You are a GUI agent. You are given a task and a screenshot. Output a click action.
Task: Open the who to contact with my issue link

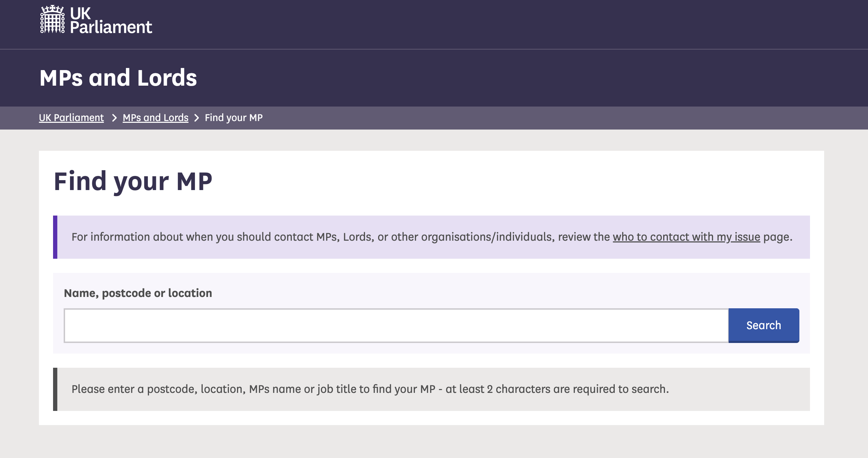(x=686, y=237)
